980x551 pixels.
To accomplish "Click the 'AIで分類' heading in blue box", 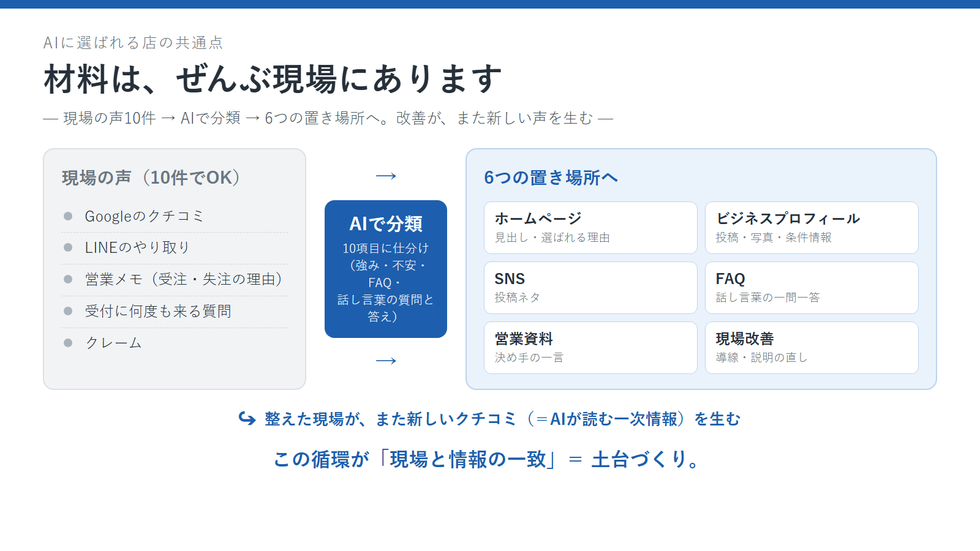I will pos(386,224).
